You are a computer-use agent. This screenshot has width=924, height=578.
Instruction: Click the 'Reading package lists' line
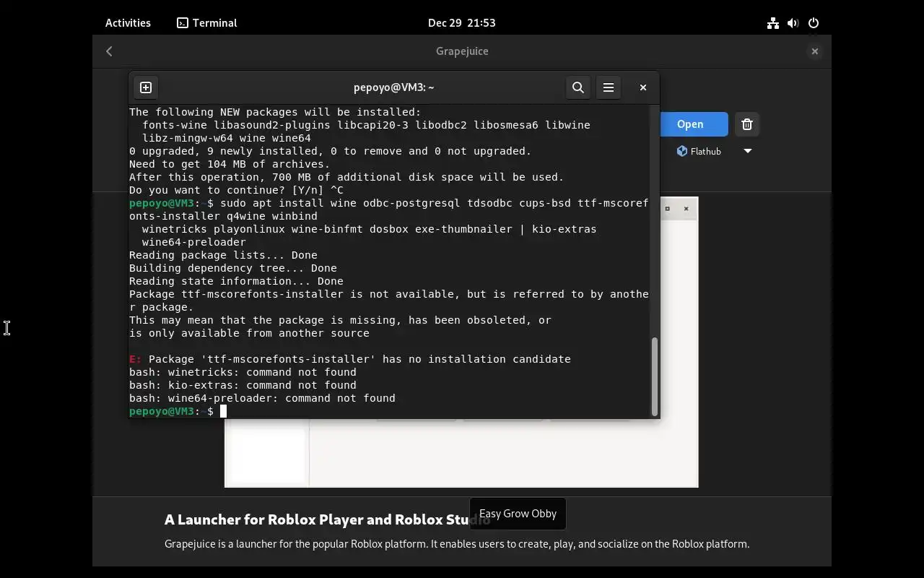click(x=223, y=255)
